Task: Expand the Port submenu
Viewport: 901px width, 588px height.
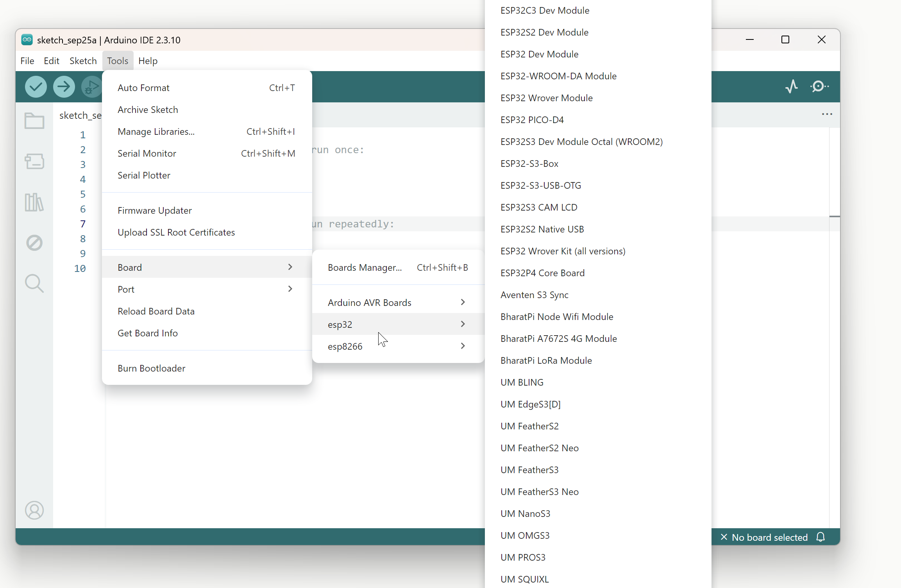Action: point(207,289)
